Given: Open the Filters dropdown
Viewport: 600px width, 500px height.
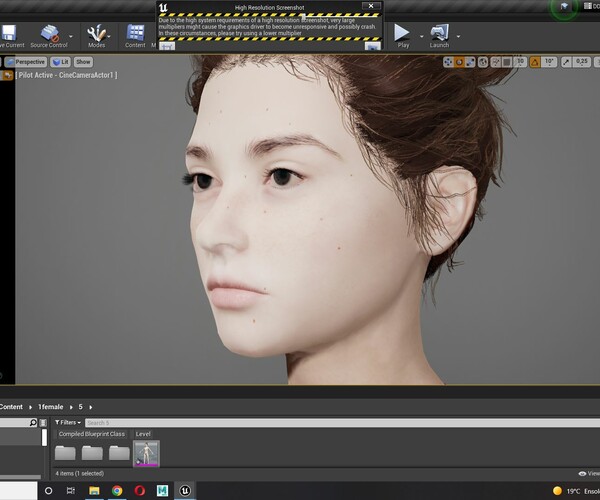Looking at the screenshot, I should pos(68,423).
